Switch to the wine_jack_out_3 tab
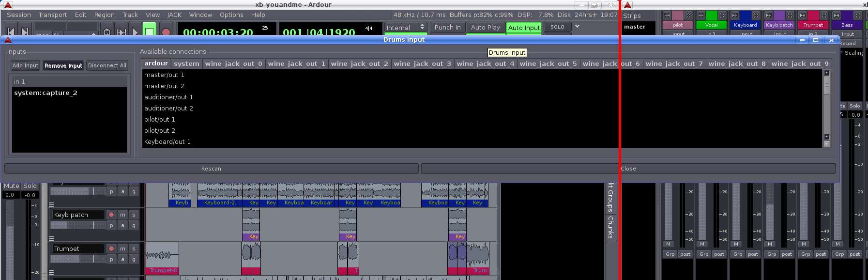The image size is (868, 280). [422, 63]
